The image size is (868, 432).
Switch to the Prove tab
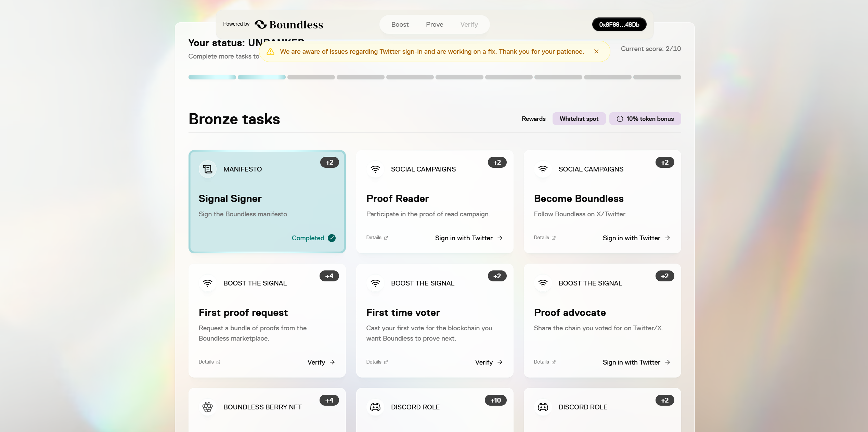[x=435, y=24]
